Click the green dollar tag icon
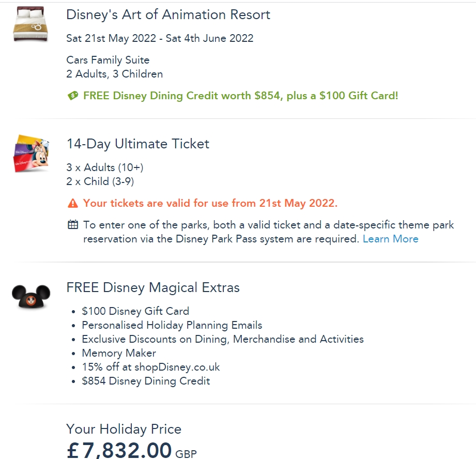 click(73, 96)
